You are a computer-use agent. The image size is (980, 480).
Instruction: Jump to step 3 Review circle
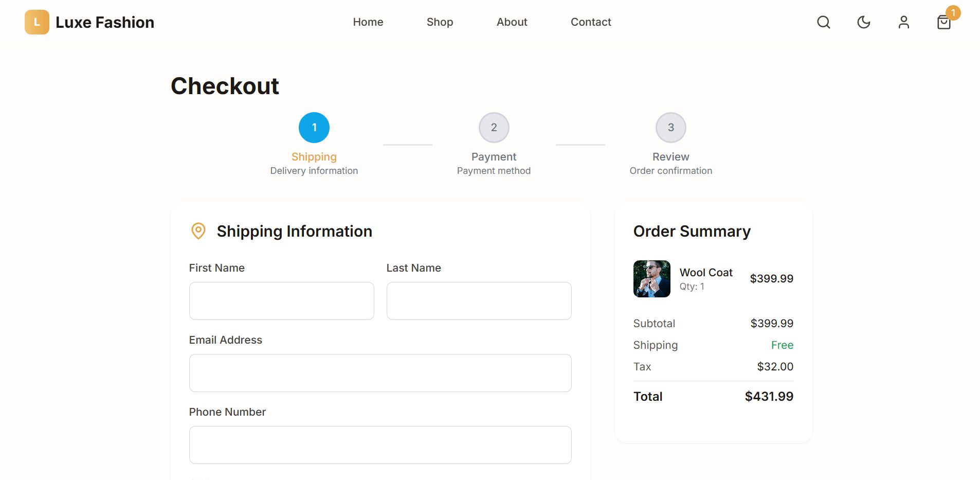(x=671, y=128)
